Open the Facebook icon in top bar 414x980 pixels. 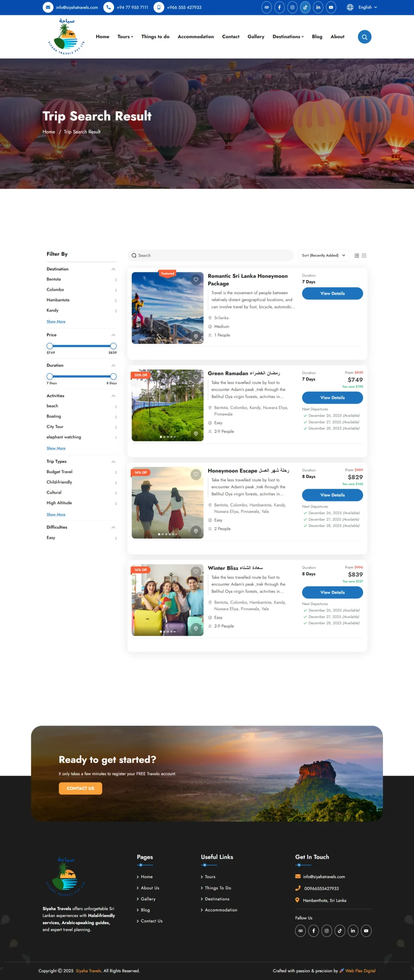tap(279, 7)
